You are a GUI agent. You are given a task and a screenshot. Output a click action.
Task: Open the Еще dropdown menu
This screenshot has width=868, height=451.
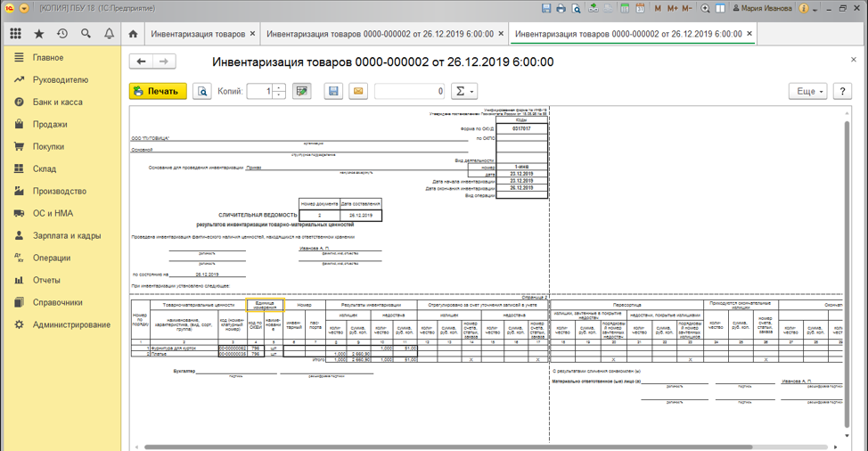[x=807, y=91]
